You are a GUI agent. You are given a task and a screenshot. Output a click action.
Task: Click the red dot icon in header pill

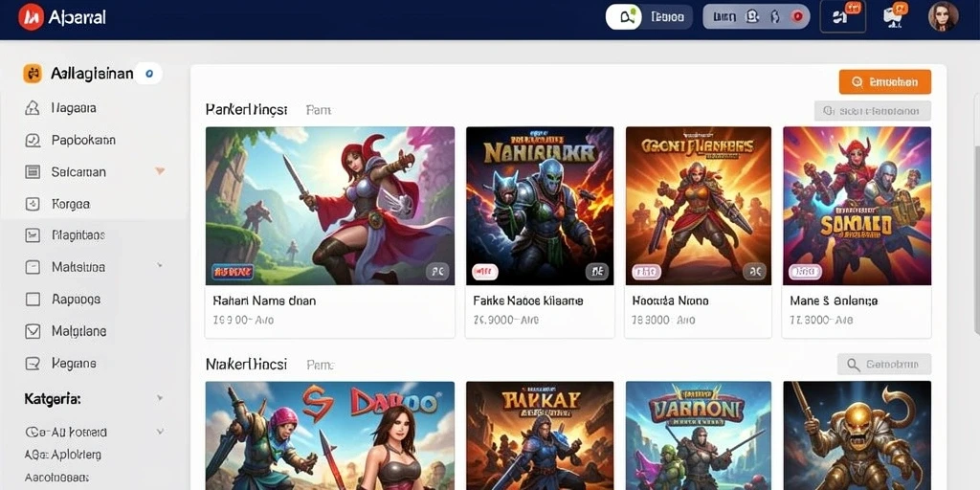coord(797,17)
